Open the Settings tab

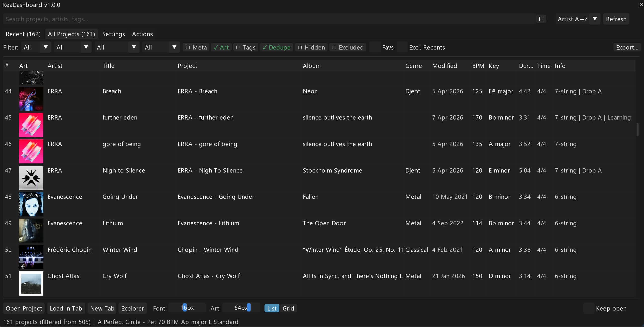(x=113, y=34)
